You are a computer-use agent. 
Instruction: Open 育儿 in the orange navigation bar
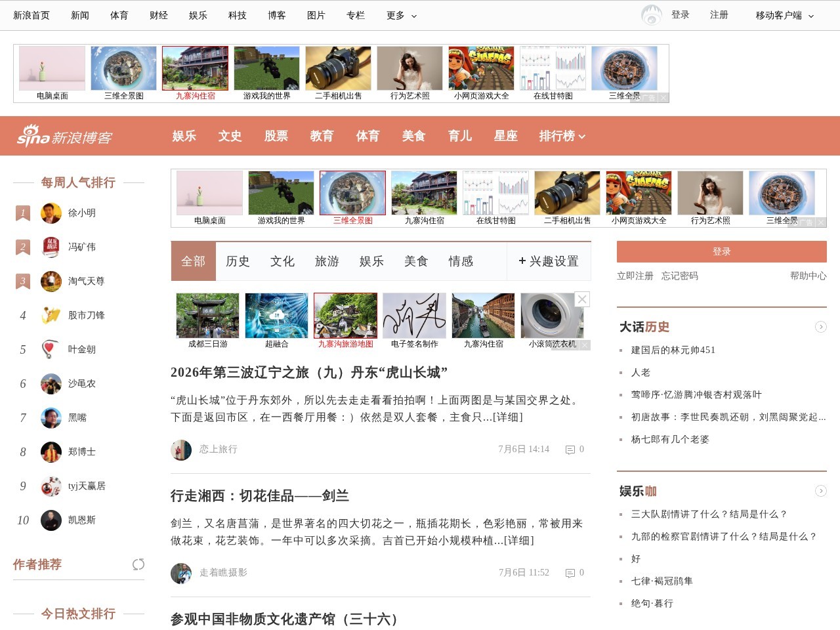click(x=460, y=136)
